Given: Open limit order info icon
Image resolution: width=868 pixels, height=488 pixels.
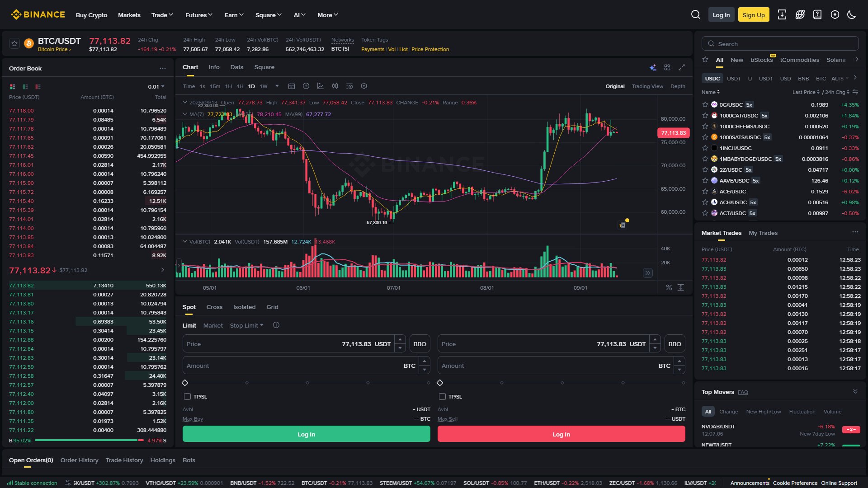Looking at the screenshot, I should 276,325.
